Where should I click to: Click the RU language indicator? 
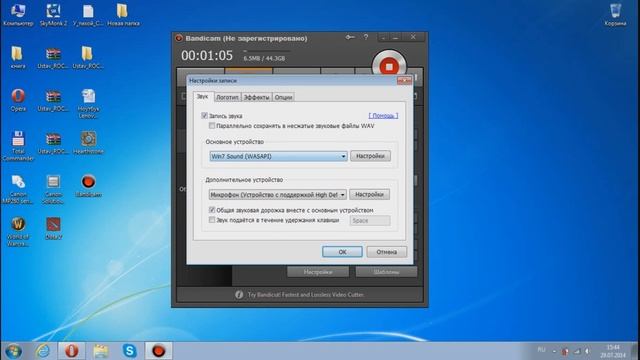coord(541,350)
